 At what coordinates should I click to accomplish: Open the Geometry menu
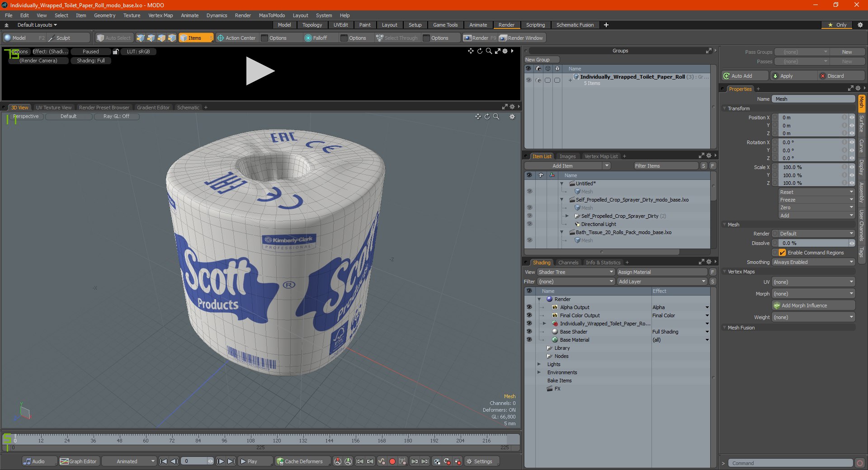click(104, 15)
